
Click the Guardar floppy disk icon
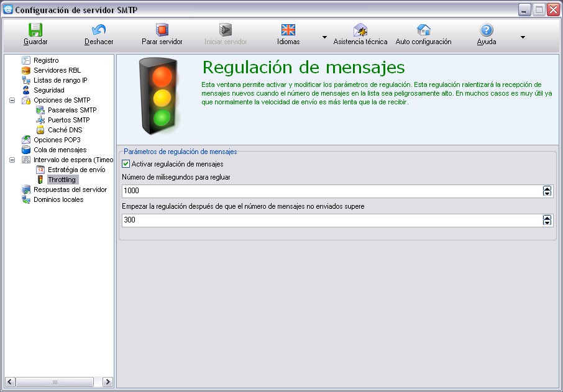(35, 30)
